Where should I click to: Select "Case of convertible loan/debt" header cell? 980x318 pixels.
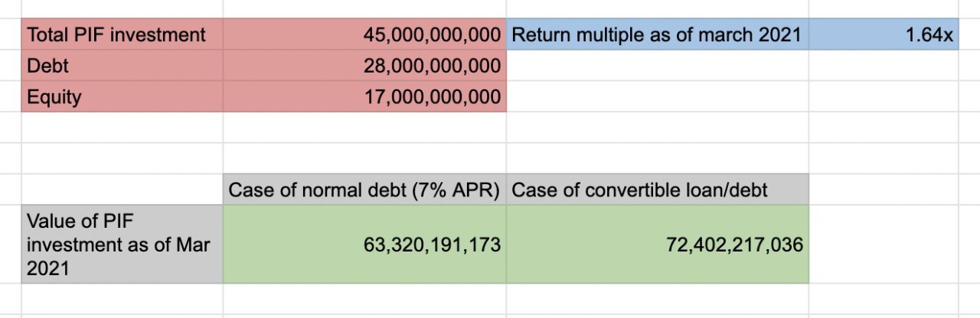click(656, 190)
